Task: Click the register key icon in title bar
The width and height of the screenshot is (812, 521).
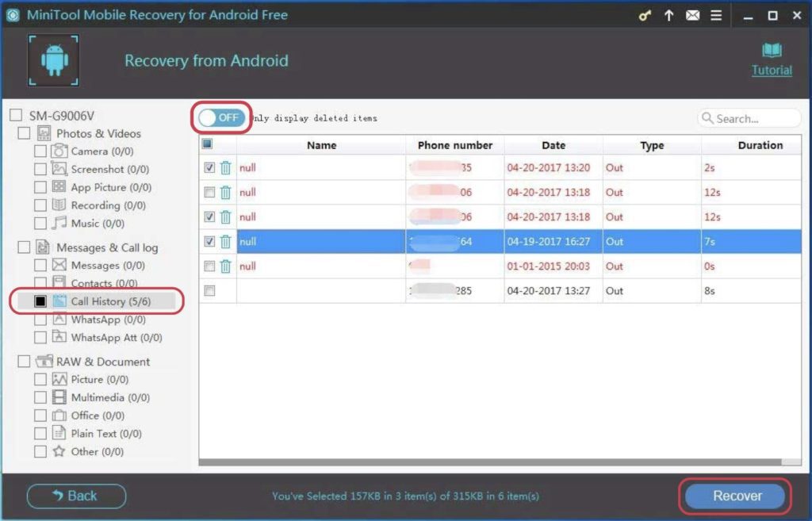Action: point(644,16)
